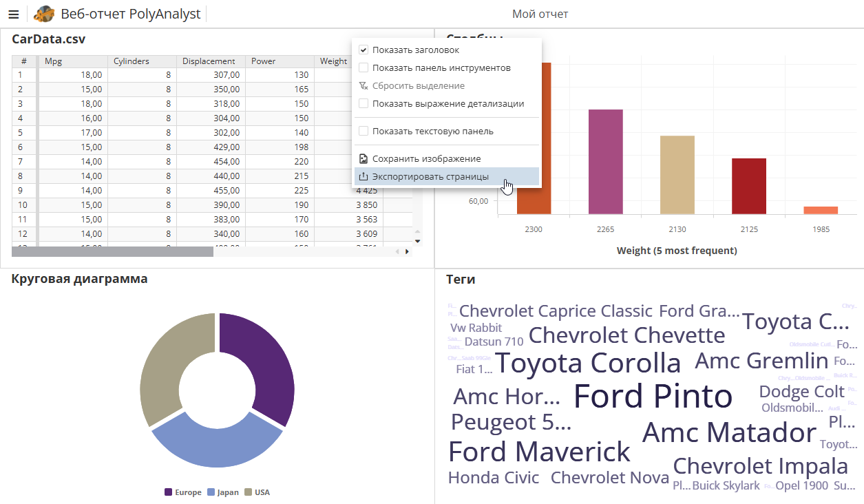Click the Honda Civic tag
The image size is (864, 504).
[x=494, y=478]
